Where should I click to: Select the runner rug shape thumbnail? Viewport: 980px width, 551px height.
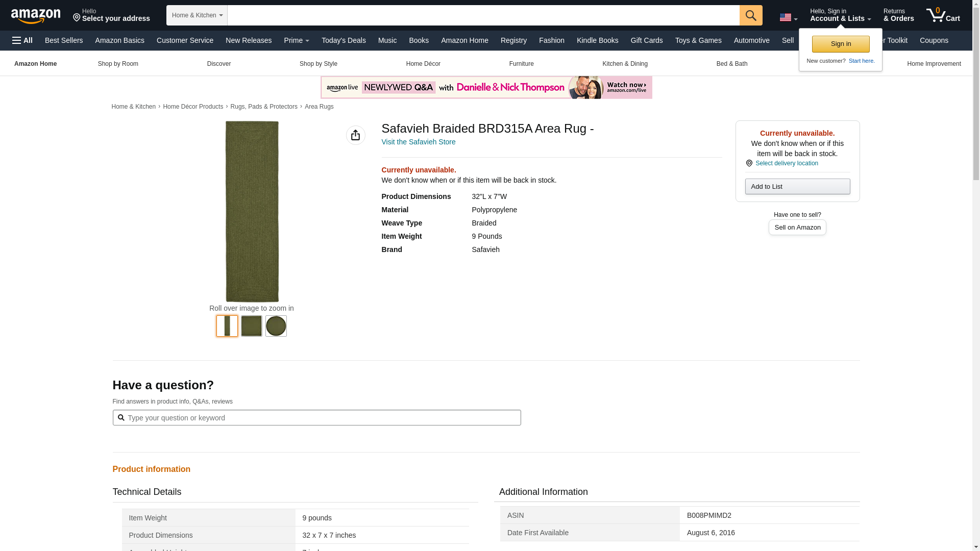tap(227, 325)
